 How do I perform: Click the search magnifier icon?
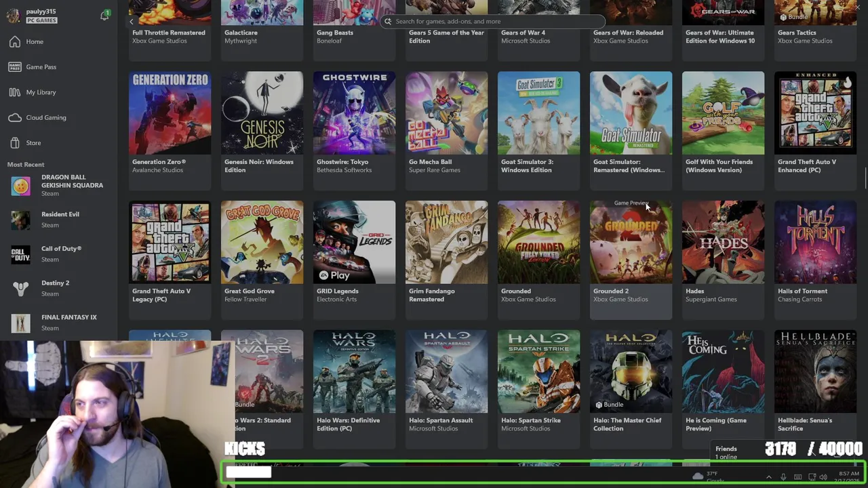pyautogui.click(x=388, y=22)
